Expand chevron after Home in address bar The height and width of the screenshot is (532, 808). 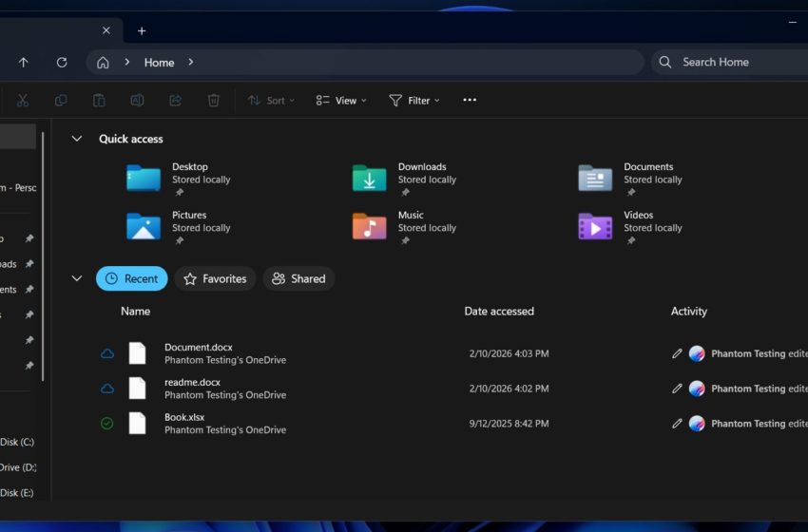tap(191, 62)
